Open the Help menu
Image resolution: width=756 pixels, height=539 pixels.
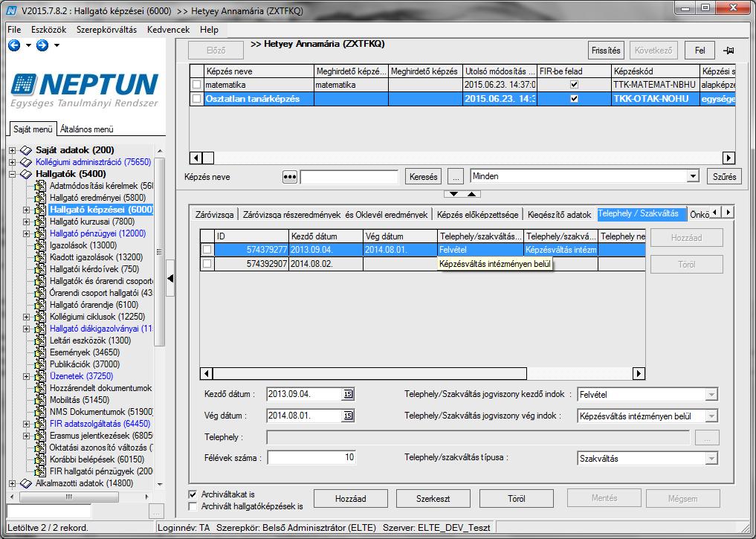pos(209,30)
